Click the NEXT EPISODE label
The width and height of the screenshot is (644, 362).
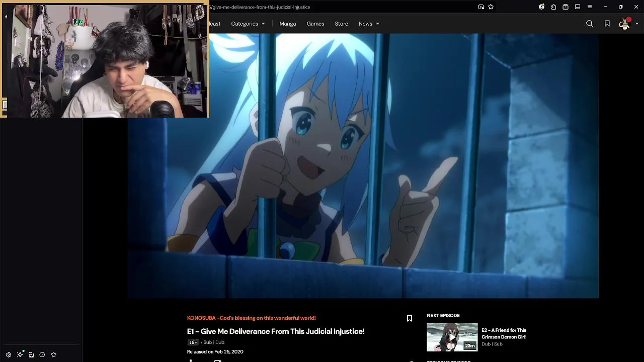click(443, 315)
